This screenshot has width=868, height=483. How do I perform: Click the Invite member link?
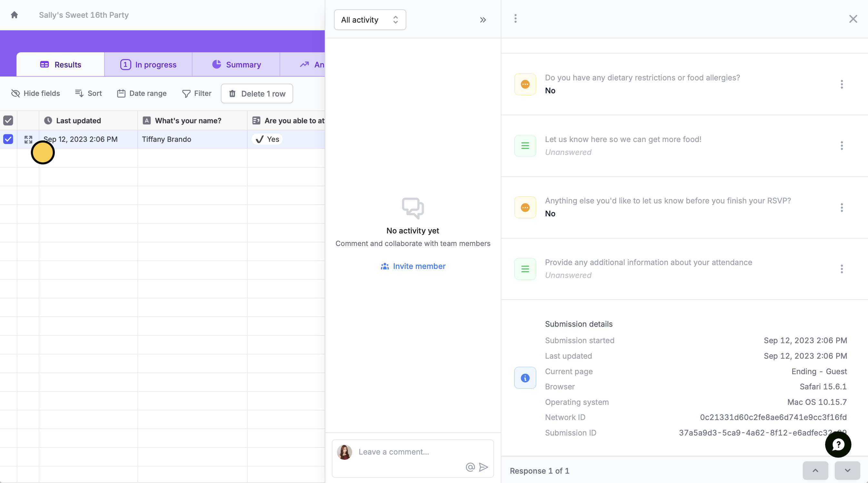(x=412, y=266)
